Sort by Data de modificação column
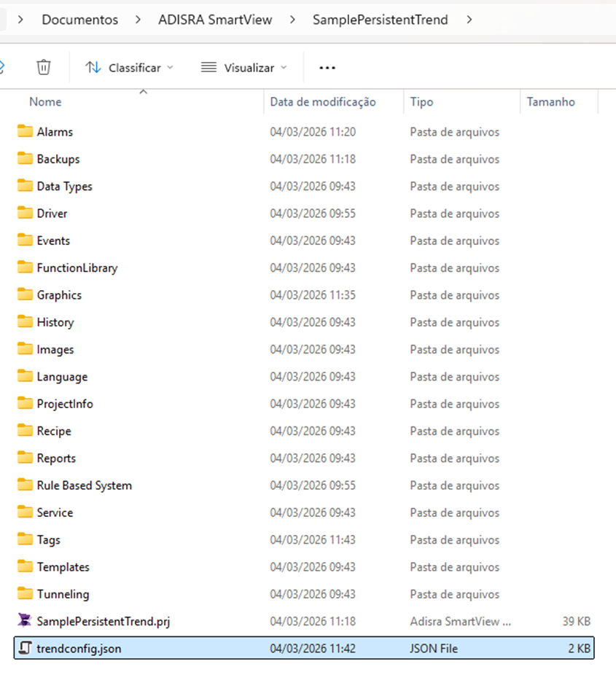 tap(322, 102)
